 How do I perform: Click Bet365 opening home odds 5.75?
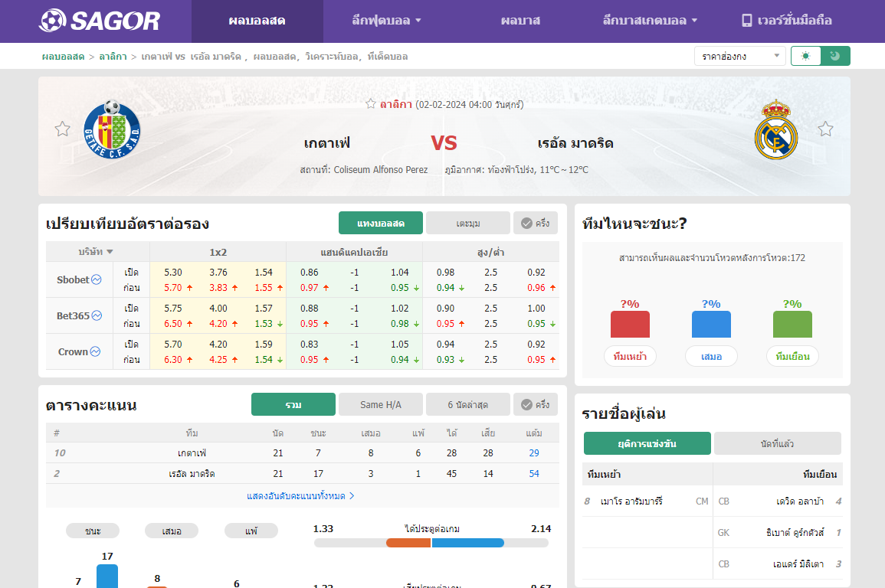(x=172, y=309)
